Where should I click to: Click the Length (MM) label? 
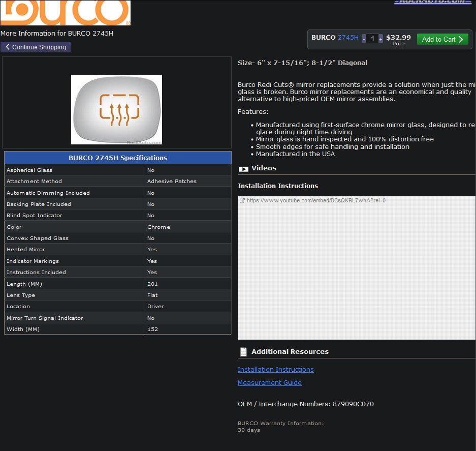[24, 284]
